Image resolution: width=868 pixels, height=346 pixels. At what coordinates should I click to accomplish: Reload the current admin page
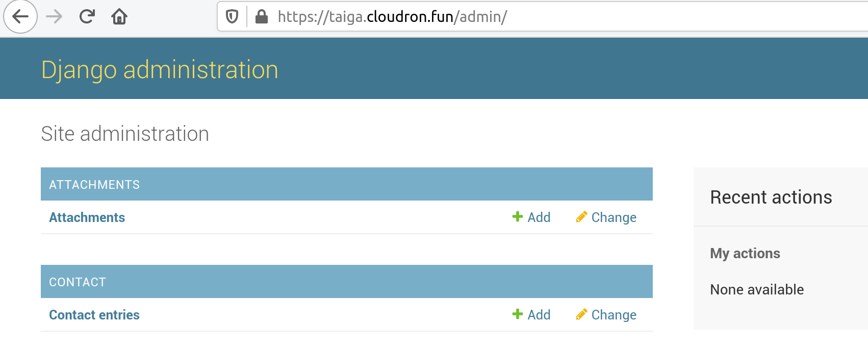[x=87, y=17]
